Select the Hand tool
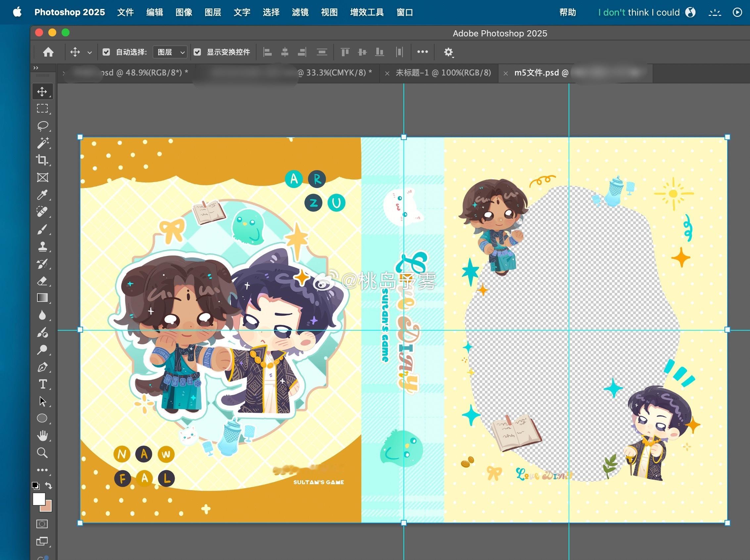Image resolution: width=750 pixels, height=560 pixels. click(42, 436)
